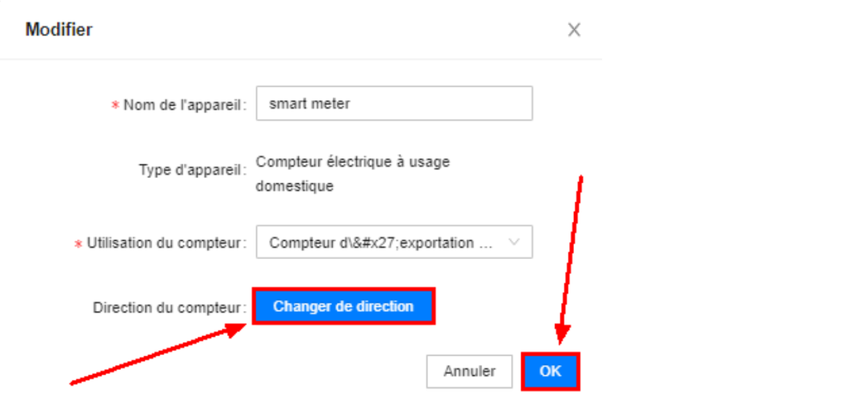Click the red asterisk beside Utilisation du compteur

tap(78, 243)
